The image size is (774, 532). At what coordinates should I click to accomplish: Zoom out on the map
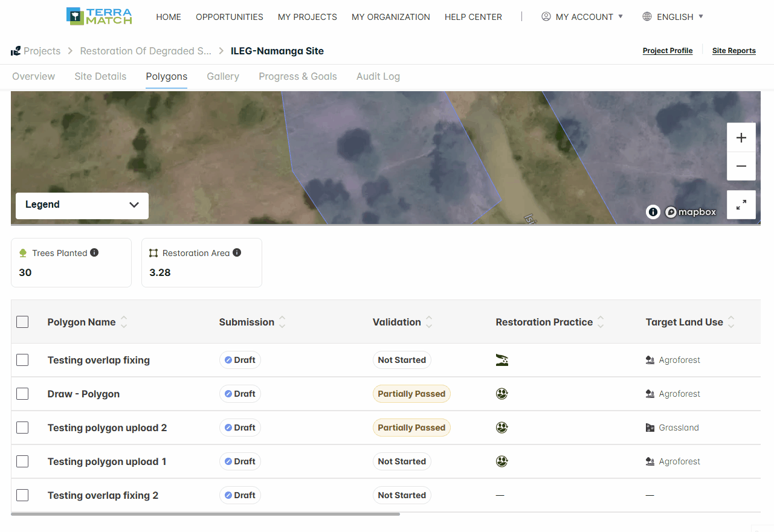741,166
